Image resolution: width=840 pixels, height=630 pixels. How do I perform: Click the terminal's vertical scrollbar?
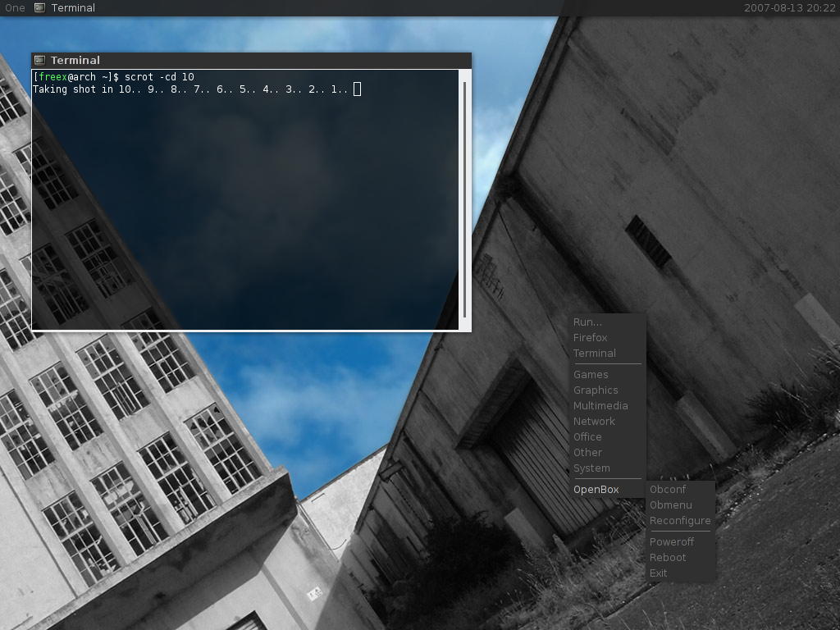click(x=464, y=199)
